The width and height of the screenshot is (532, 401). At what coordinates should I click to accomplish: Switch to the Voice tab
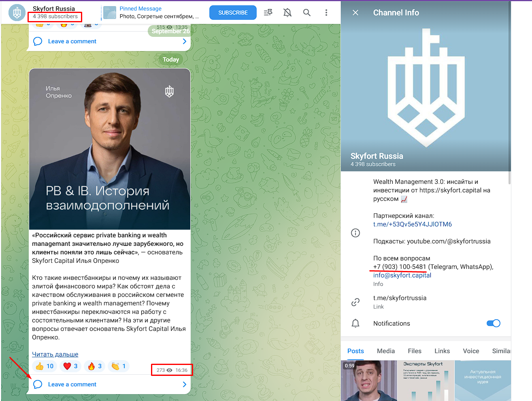(x=471, y=351)
